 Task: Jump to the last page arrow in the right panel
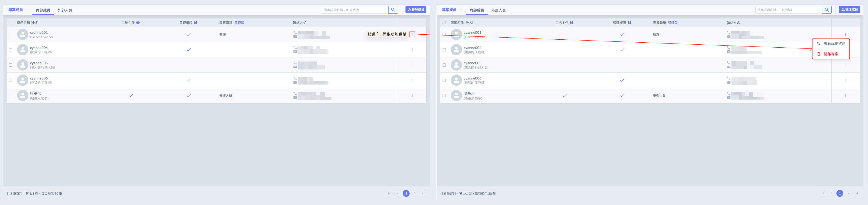857,194
